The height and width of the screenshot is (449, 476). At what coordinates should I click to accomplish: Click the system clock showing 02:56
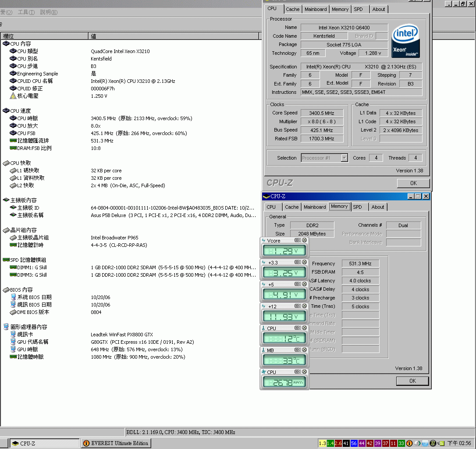(459, 443)
